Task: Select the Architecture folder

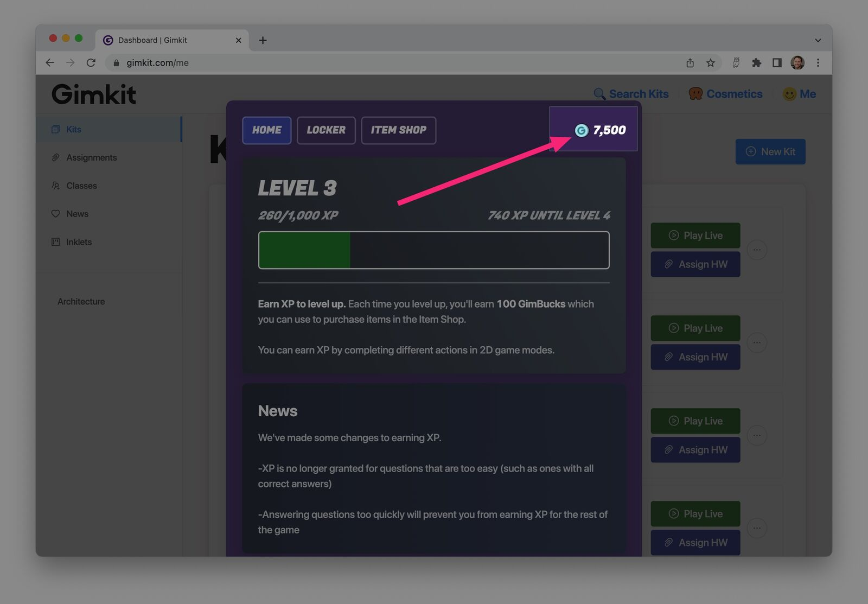Action: [x=81, y=301]
